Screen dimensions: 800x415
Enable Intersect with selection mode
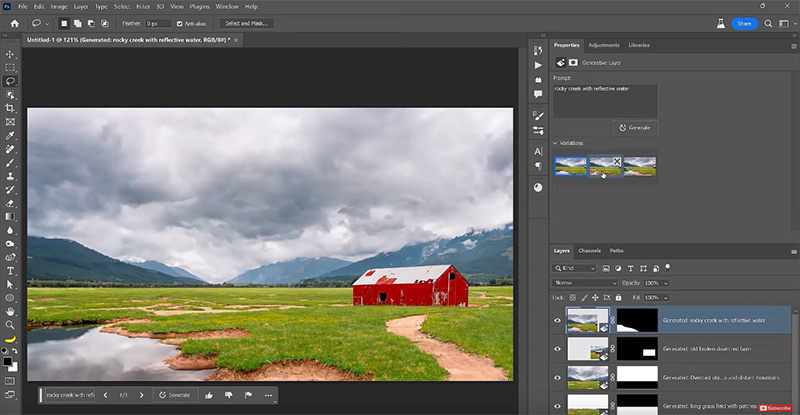pos(105,23)
